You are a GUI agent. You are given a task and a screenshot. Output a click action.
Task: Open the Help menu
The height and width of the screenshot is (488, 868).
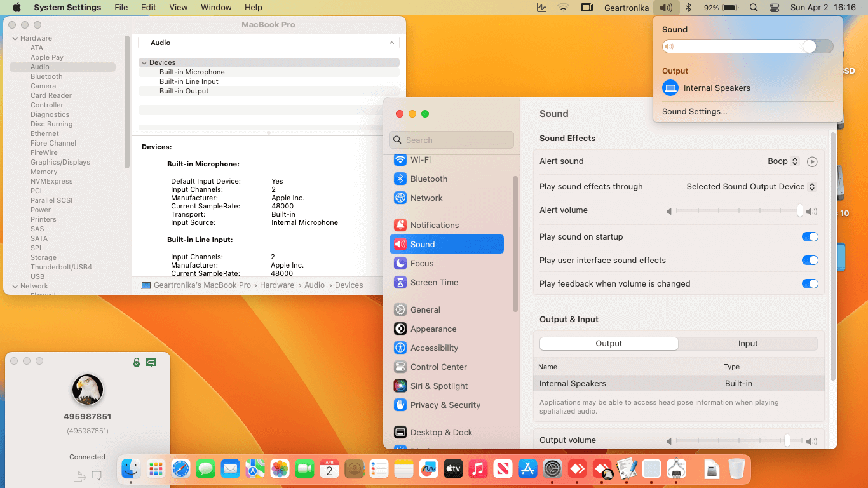click(254, 8)
